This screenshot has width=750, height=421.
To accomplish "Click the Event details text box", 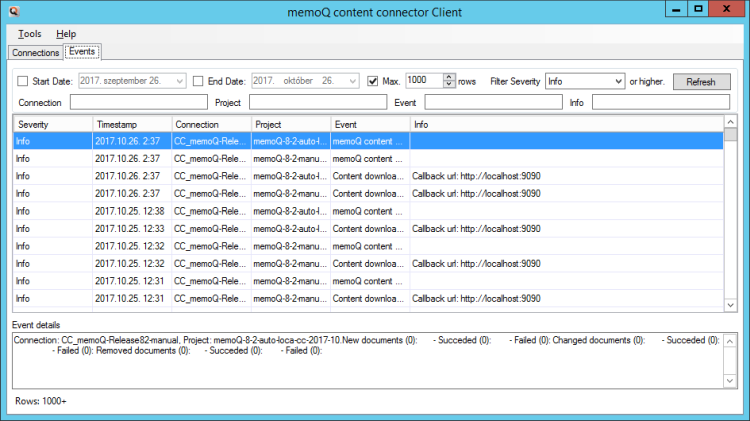I will click(368, 361).
